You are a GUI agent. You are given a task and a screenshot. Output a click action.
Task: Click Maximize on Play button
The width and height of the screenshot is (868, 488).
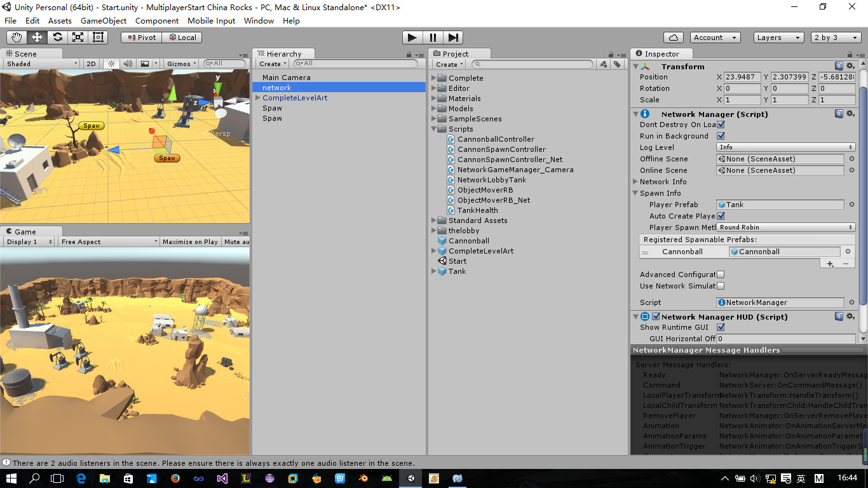190,242
